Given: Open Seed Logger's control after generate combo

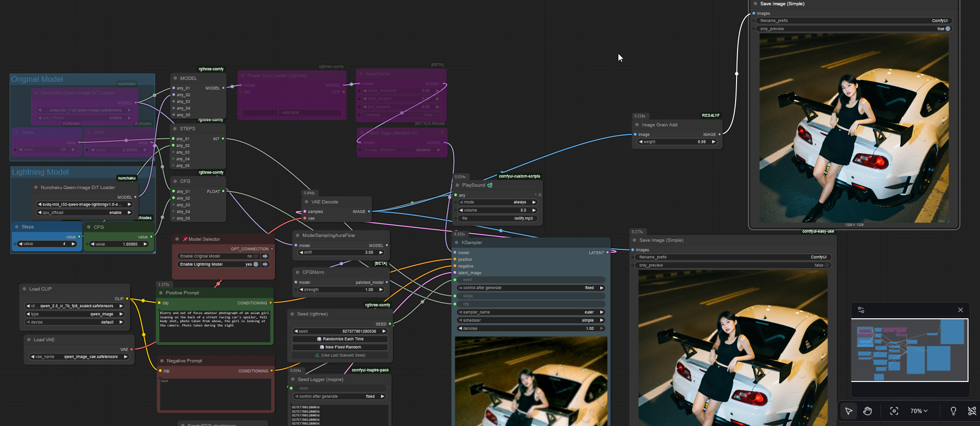Looking at the screenshot, I should pos(340,396).
